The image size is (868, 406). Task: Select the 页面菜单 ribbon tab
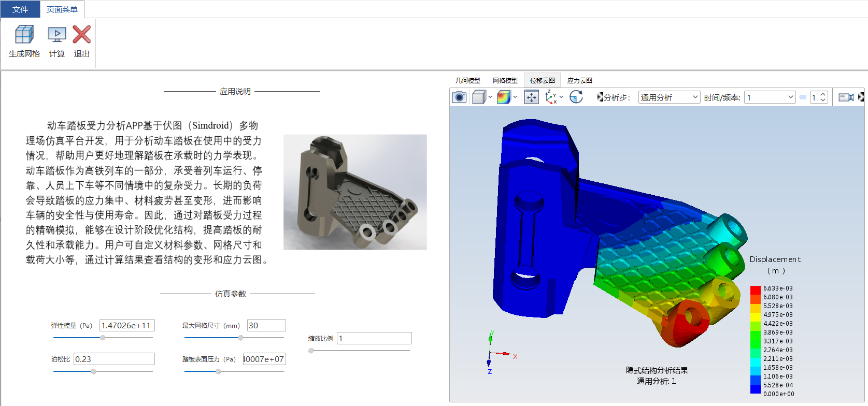[x=62, y=9]
